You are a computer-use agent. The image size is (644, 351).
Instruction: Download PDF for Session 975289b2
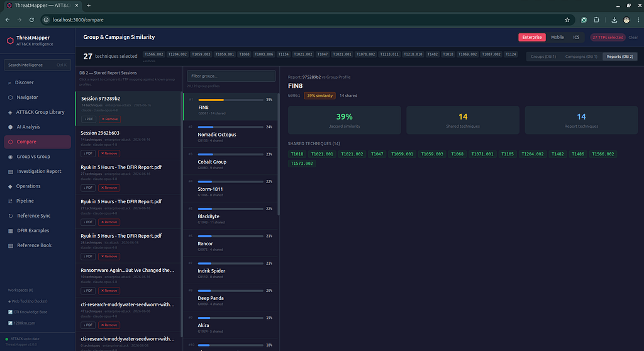click(x=88, y=119)
